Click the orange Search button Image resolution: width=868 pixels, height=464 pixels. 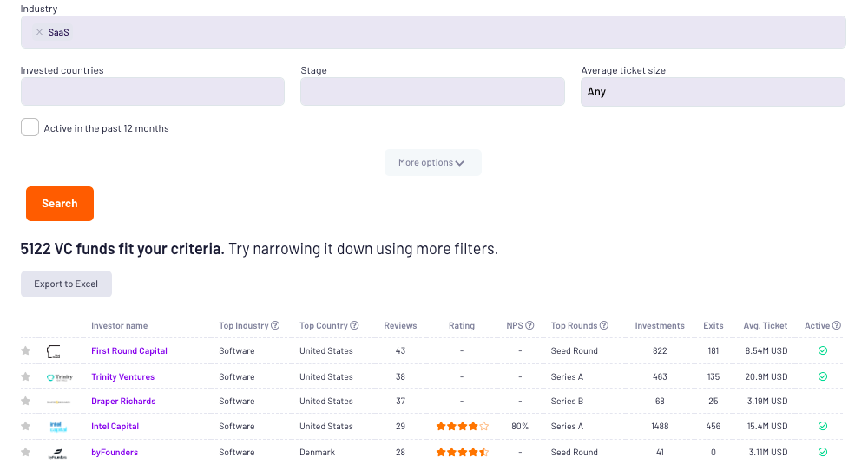60,204
